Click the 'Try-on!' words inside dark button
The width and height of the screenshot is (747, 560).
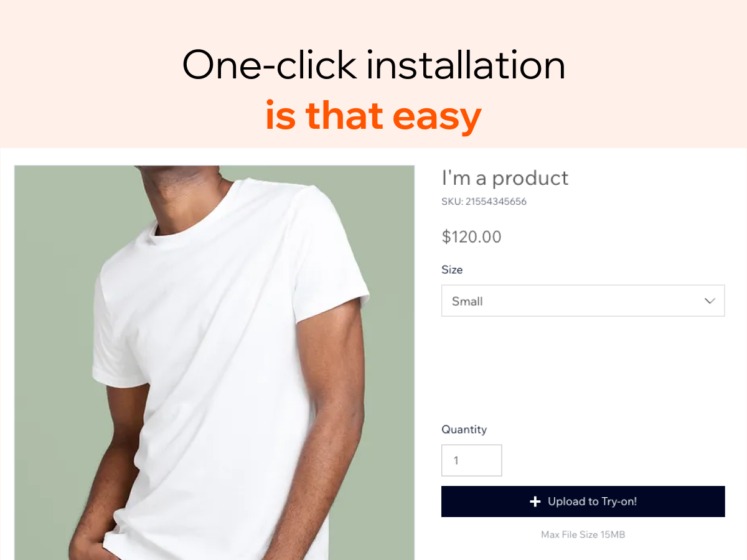[611, 502]
